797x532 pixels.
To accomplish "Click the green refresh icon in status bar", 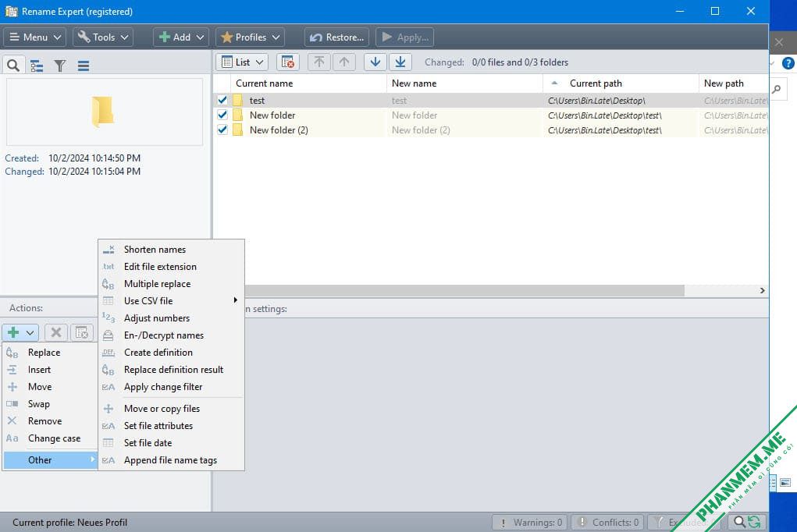I will click(x=754, y=522).
